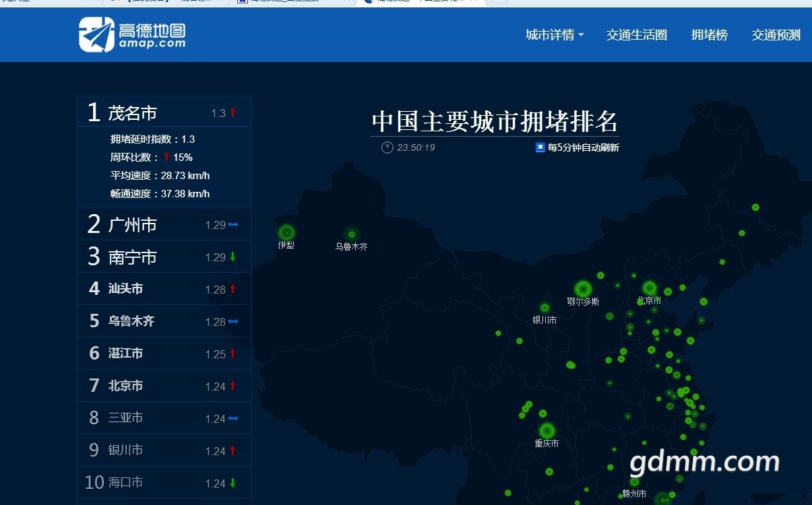Click the blue trend arrow for 乌鲁木齐
This screenshot has height=505, width=812.
[x=233, y=322]
